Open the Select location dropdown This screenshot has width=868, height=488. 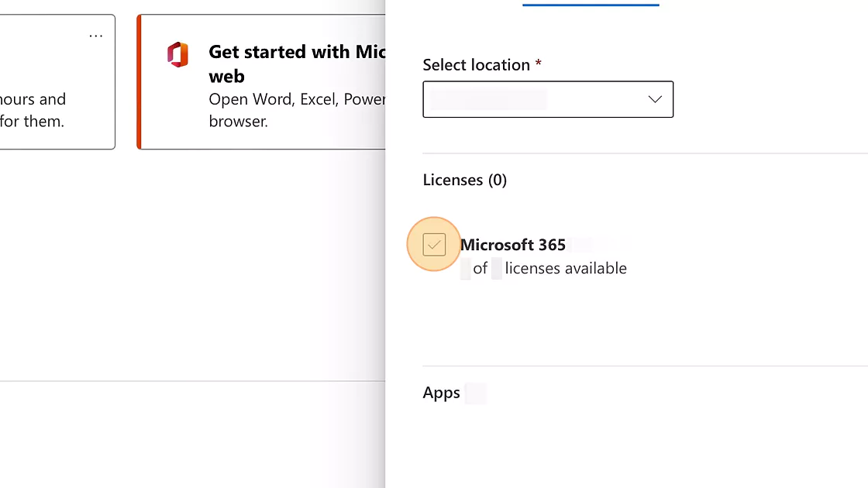548,99
